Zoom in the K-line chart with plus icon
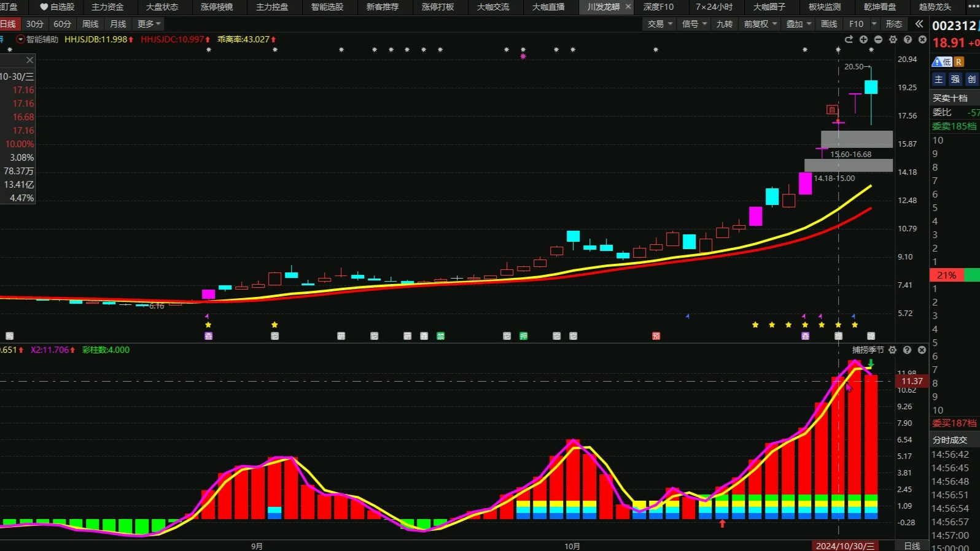 click(863, 39)
